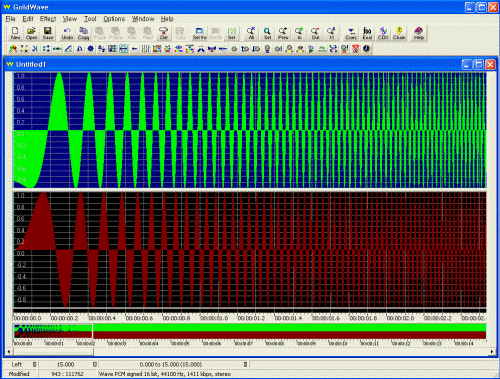
Task: Click the 'Modified' status bar entry
Action: (x=19, y=374)
